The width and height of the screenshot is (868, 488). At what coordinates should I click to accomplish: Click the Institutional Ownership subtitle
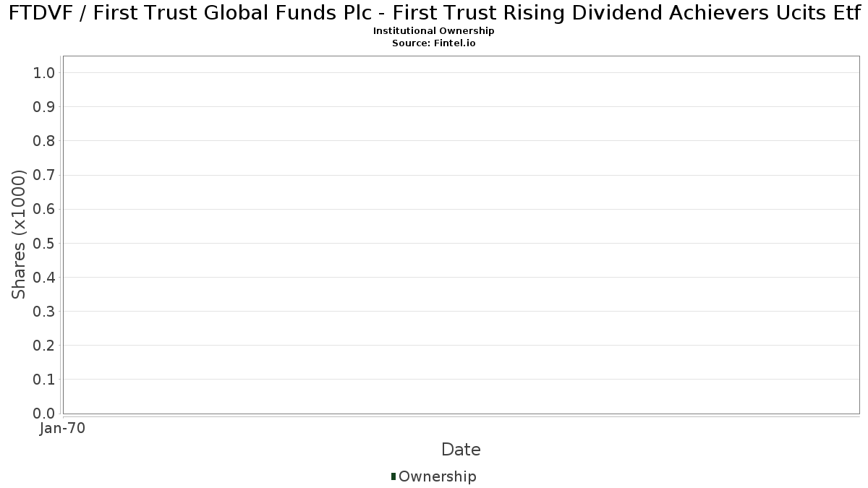433,31
